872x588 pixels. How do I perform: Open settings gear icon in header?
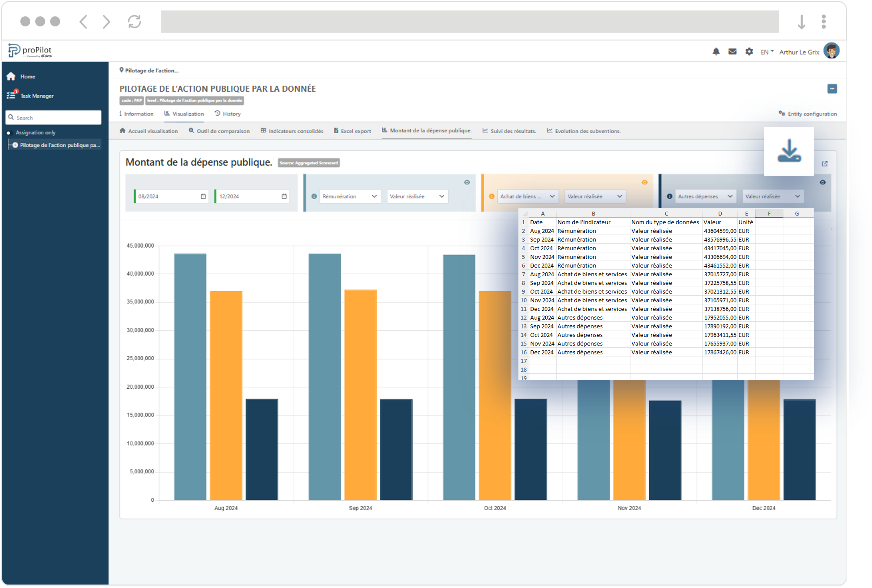point(749,52)
